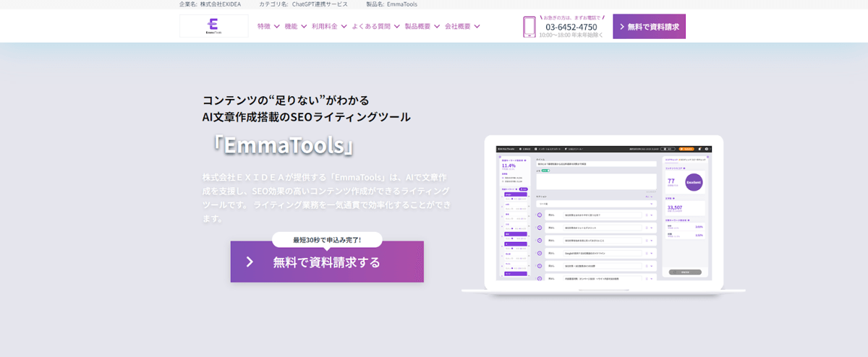868x357 pixels.
Task: Click the arrow icon on large purple banner
Action: (x=250, y=262)
